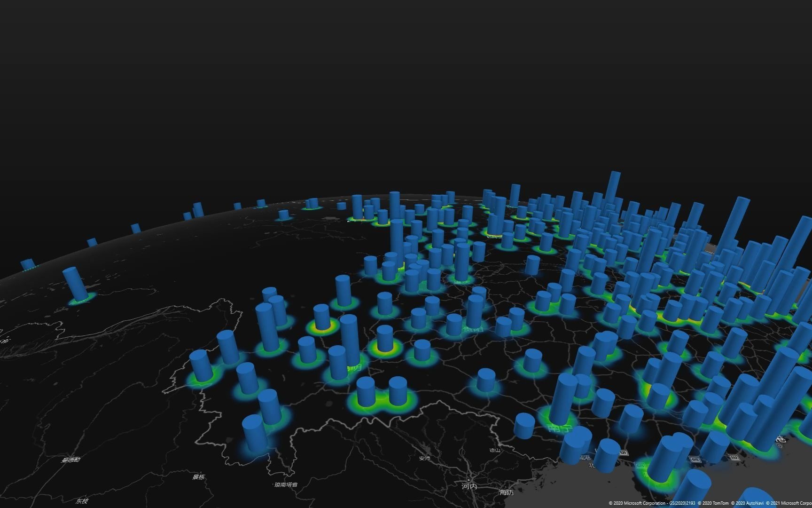This screenshot has height=508, width=812.
Task: Click the 景栋 map label
Action: 199,477
